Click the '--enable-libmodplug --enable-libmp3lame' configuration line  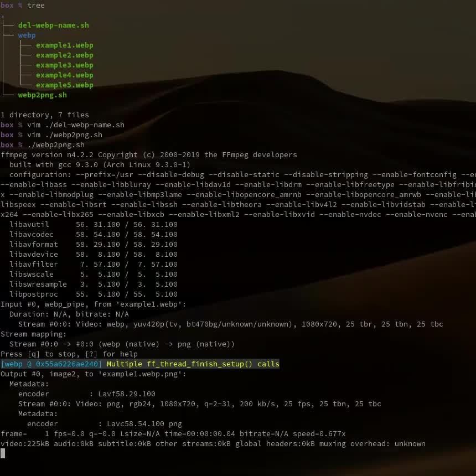[x=238, y=195]
